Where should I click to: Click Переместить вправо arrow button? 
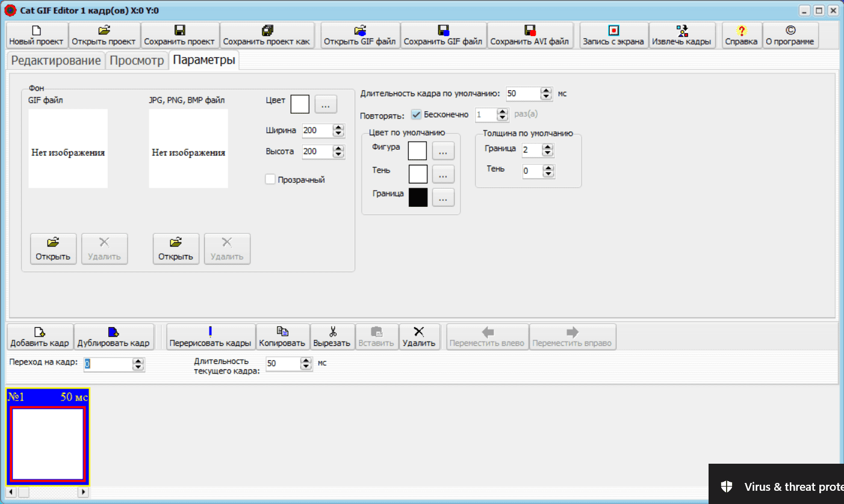pyautogui.click(x=572, y=337)
